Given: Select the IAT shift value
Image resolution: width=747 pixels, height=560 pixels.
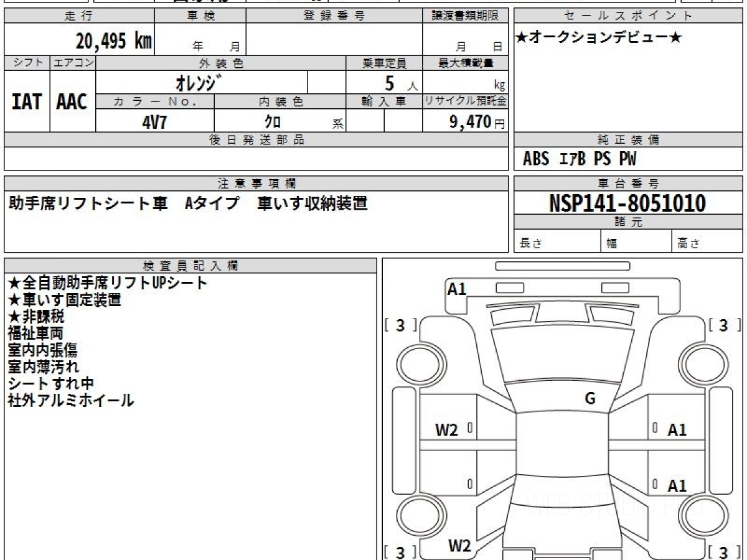Looking at the screenshot, I should click(x=27, y=101).
